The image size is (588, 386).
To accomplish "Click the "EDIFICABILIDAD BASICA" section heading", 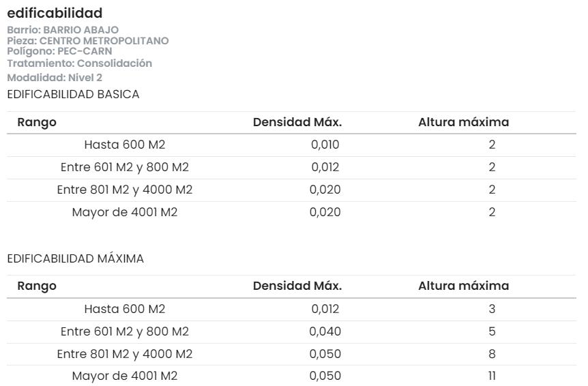I will [x=73, y=95].
